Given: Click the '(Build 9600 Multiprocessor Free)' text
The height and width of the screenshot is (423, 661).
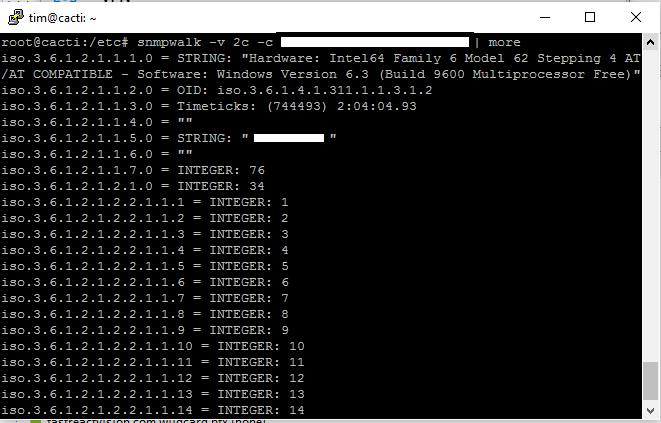Looking at the screenshot, I should tap(506, 74).
